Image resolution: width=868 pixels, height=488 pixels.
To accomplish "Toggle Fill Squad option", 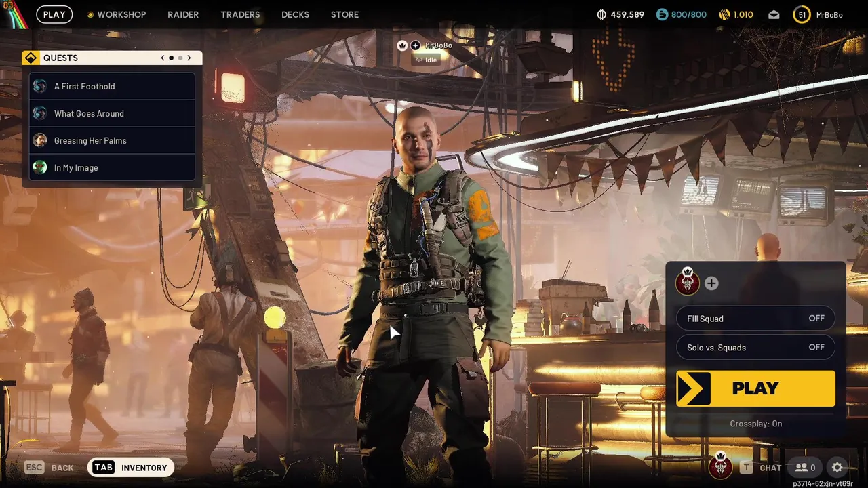I will tap(755, 319).
